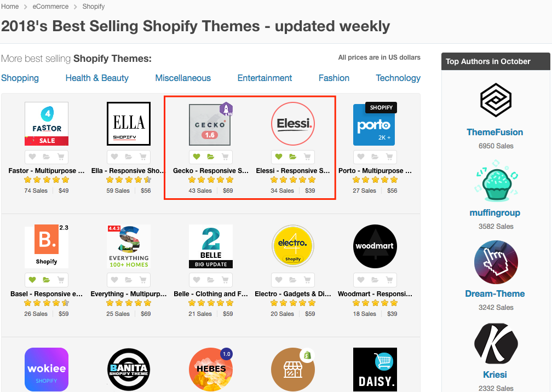Image resolution: width=552 pixels, height=392 pixels.
Task: Open the Health & Beauty category
Action: point(97,78)
